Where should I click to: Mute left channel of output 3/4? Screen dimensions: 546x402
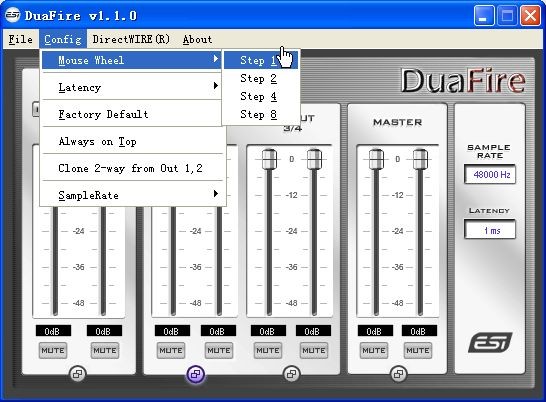(268, 350)
